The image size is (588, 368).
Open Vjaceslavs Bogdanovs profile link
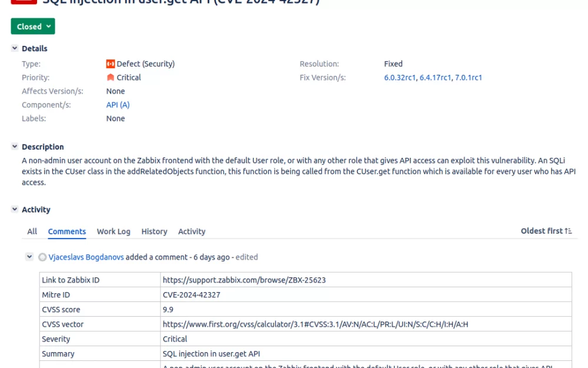pyautogui.click(x=86, y=257)
